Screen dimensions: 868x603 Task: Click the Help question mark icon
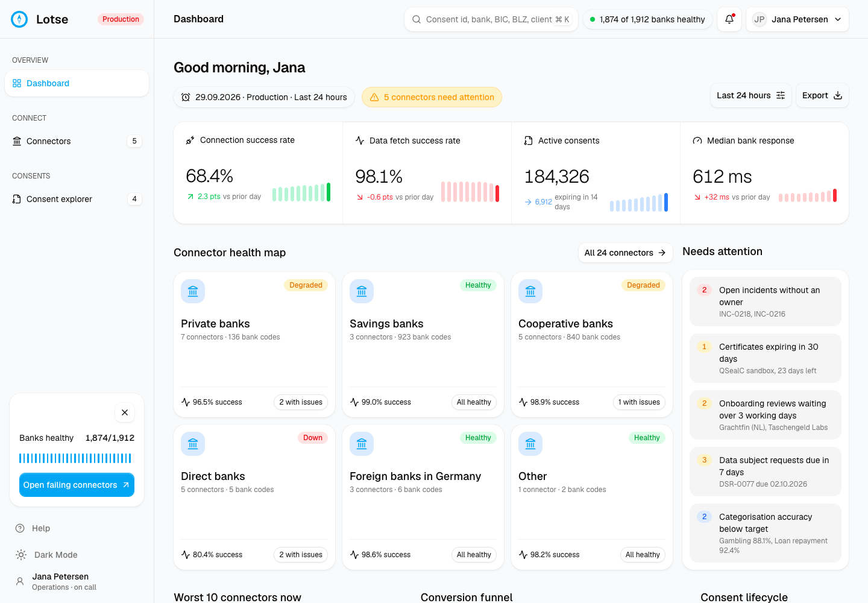pyautogui.click(x=20, y=528)
